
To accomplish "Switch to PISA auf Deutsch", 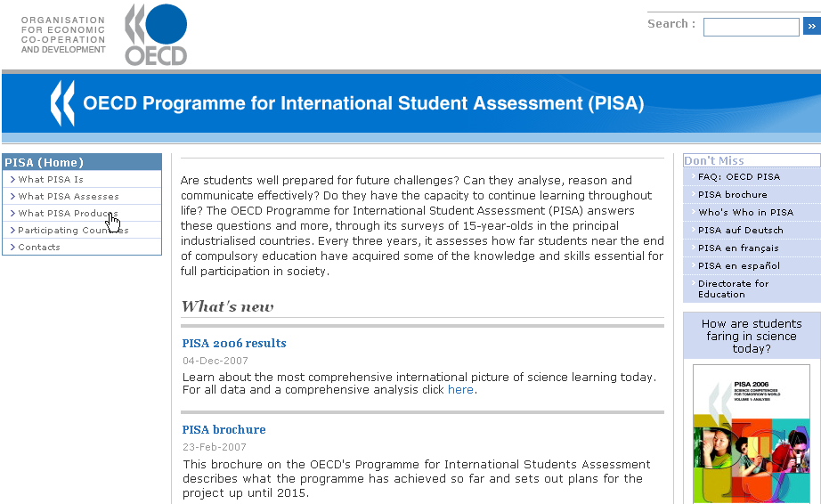I will [x=741, y=231].
